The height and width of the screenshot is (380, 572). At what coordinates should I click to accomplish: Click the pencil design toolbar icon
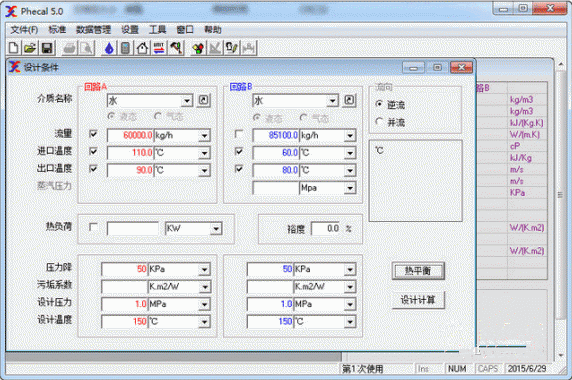232,48
